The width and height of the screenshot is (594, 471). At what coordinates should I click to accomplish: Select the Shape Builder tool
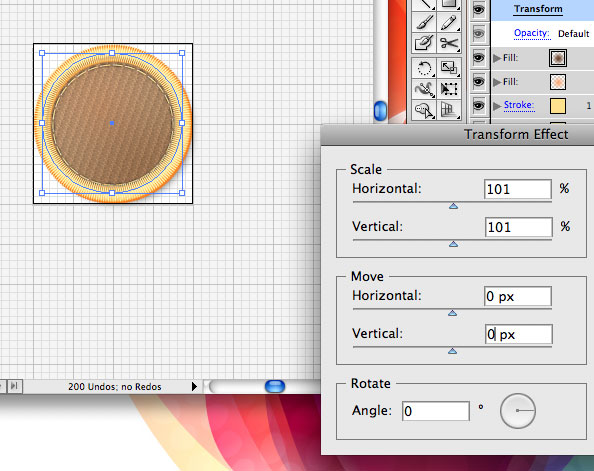(424, 110)
